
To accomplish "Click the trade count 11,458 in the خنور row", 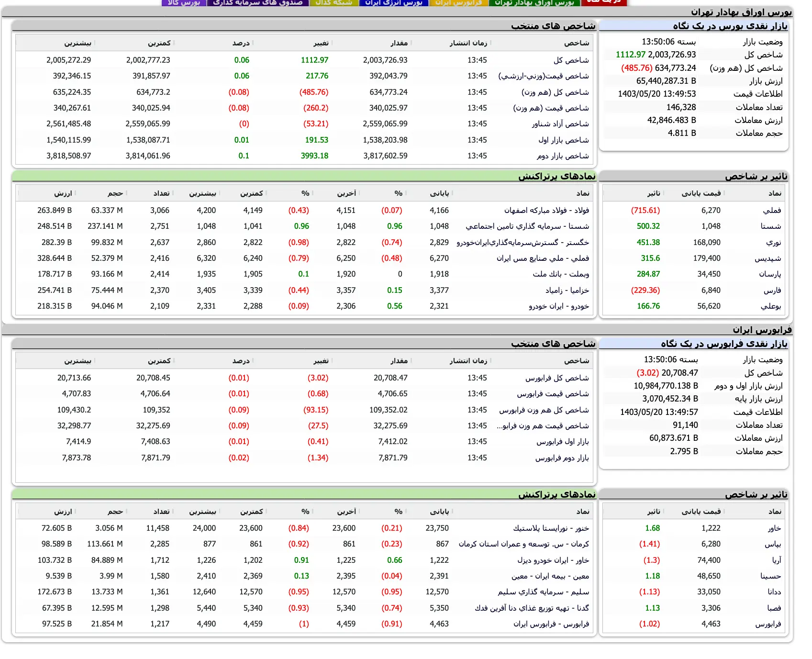I will click(157, 528).
